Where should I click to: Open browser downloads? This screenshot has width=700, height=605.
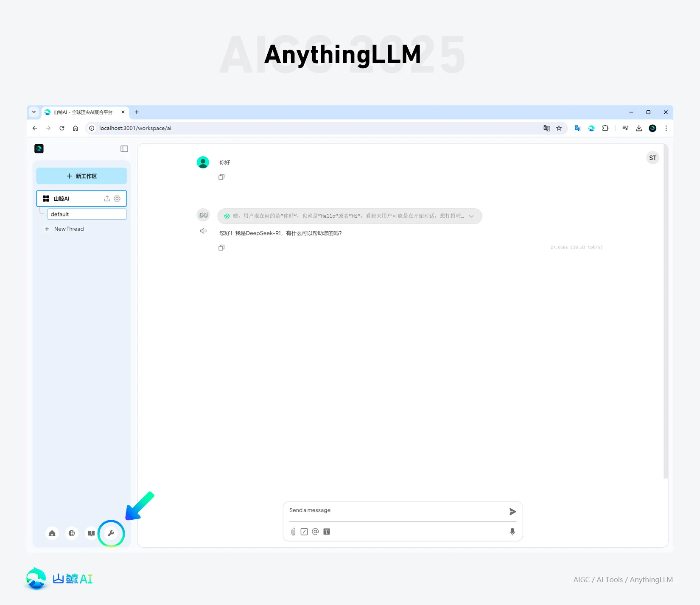[639, 128]
